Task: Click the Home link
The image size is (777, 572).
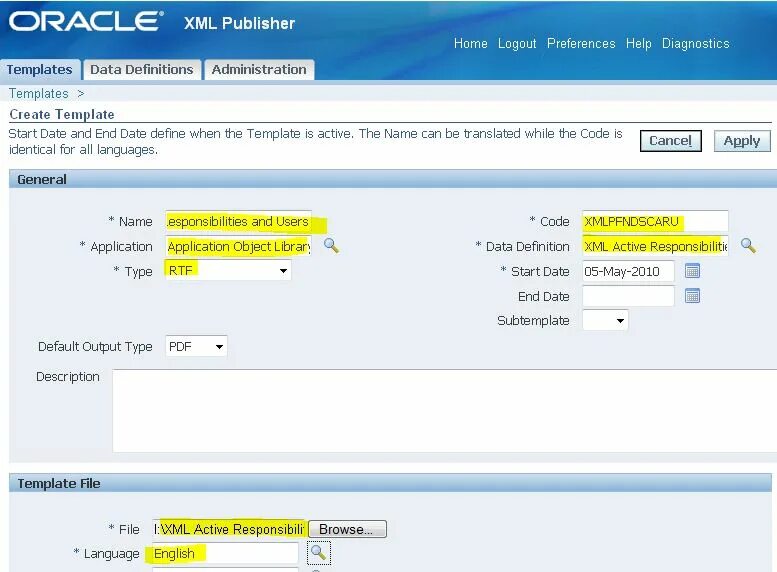Action: [x=471, y=44]
